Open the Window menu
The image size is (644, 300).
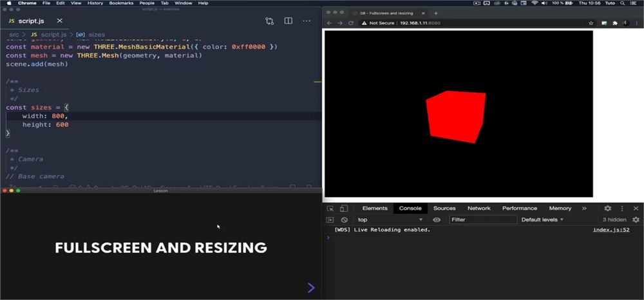tap(183, 3)
